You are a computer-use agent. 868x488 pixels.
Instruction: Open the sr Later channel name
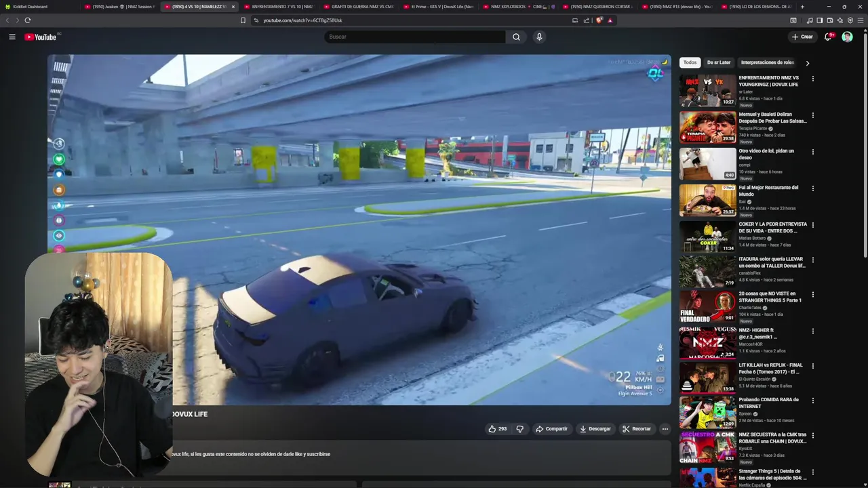click(x=746, y=91)
